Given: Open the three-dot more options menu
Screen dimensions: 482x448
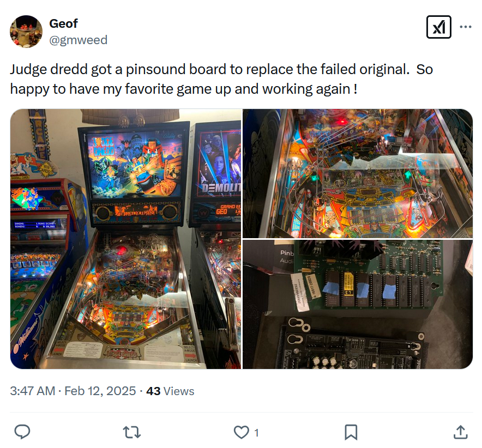Looking at the screenshot, I should click(466, 27).
